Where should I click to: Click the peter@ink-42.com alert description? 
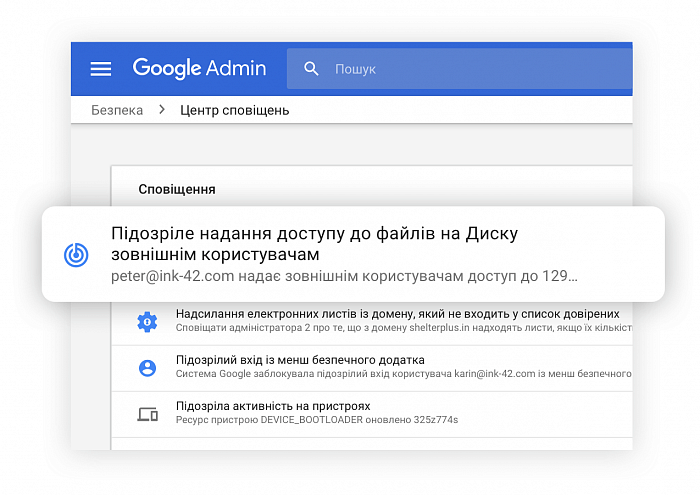click(344, 276)
